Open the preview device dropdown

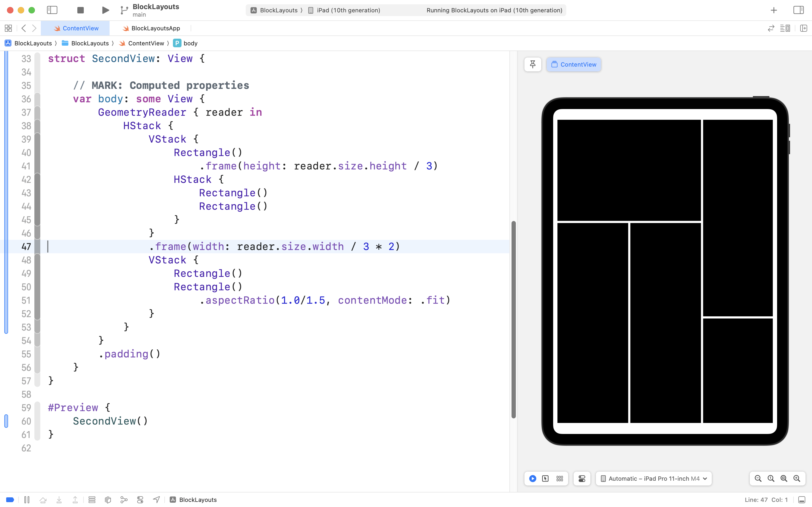coord(653,479)
